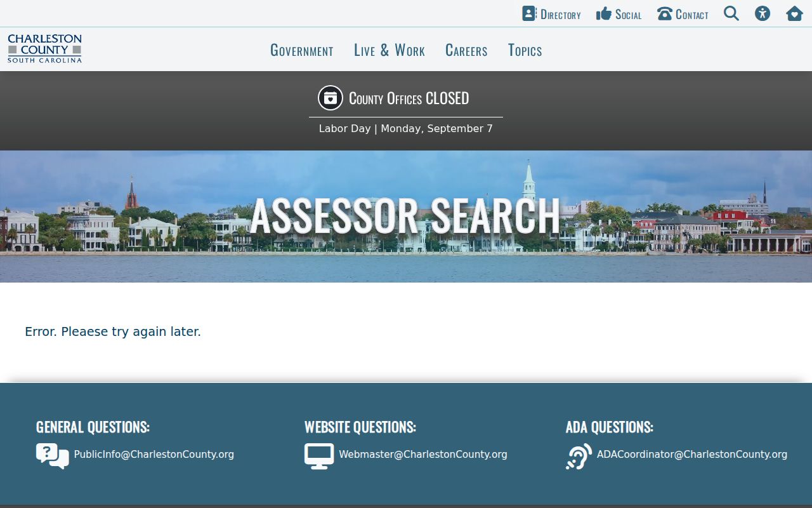Click the County Offices CLOSED notice heading
Image resolution: width=812 pixels, height=508 pixels.
pyautogui.click(x=409, y=98)
